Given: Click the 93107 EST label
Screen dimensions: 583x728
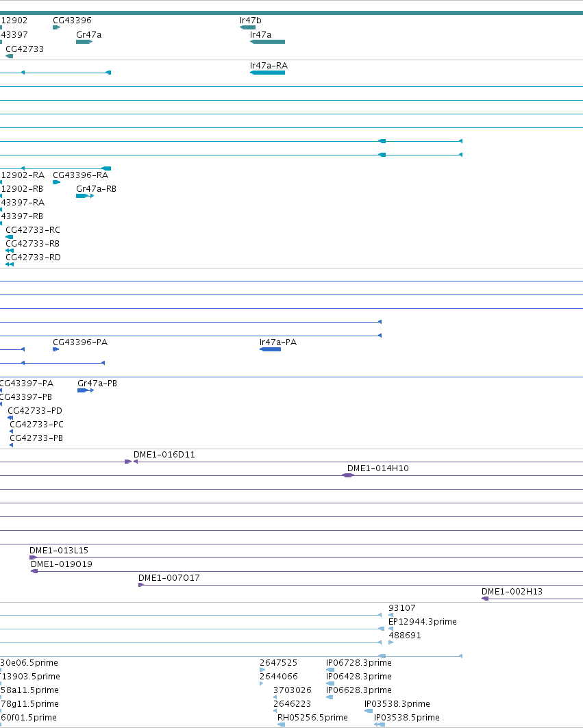Looking at the screenshot, I should (402, 608).
